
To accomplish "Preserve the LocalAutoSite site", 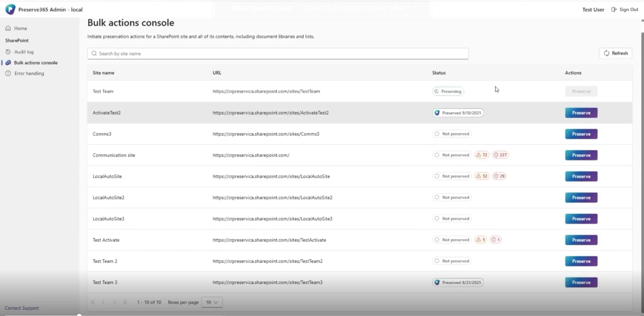I will pyautogui.click(x=581, y=176).
